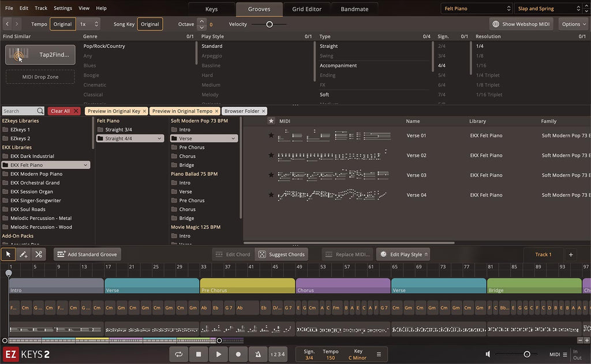The height and width of the screenshot is (364, 591).
Task: Click the Tap2Find button
Action: tap(40, 55)
